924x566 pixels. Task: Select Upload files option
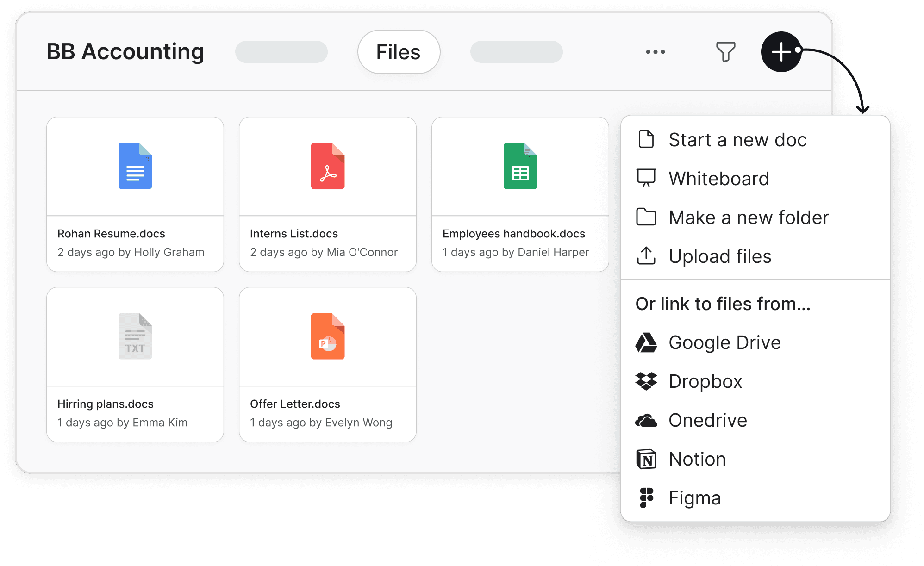720,256
